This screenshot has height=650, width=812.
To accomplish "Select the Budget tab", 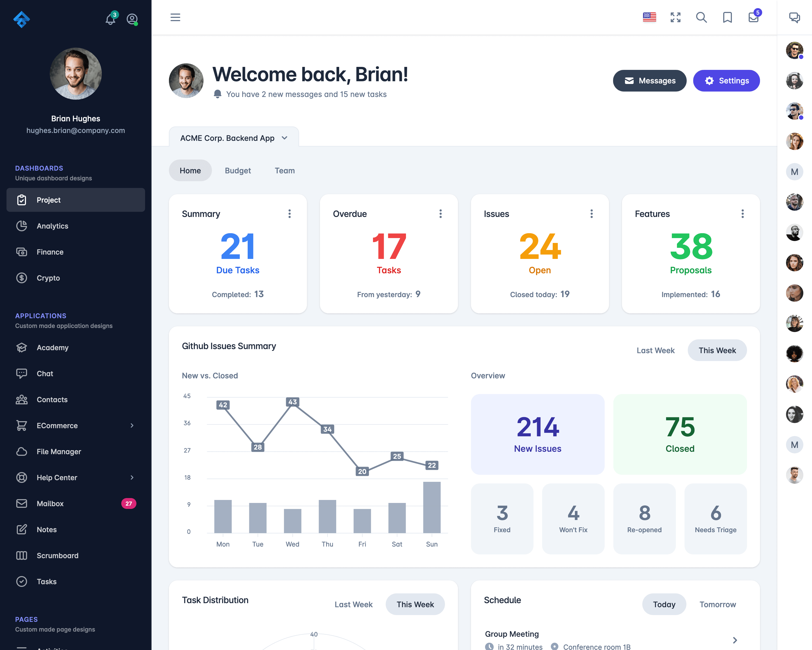I will [237, 170].
